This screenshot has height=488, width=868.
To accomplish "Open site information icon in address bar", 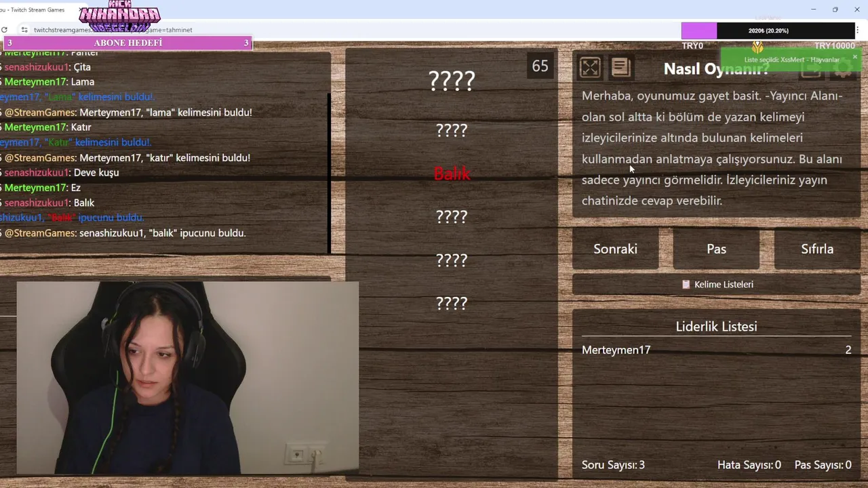I will point(24,30).
